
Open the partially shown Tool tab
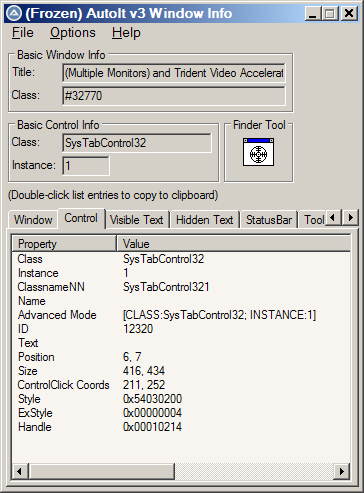pyautogui.click(x=313, y=220)
